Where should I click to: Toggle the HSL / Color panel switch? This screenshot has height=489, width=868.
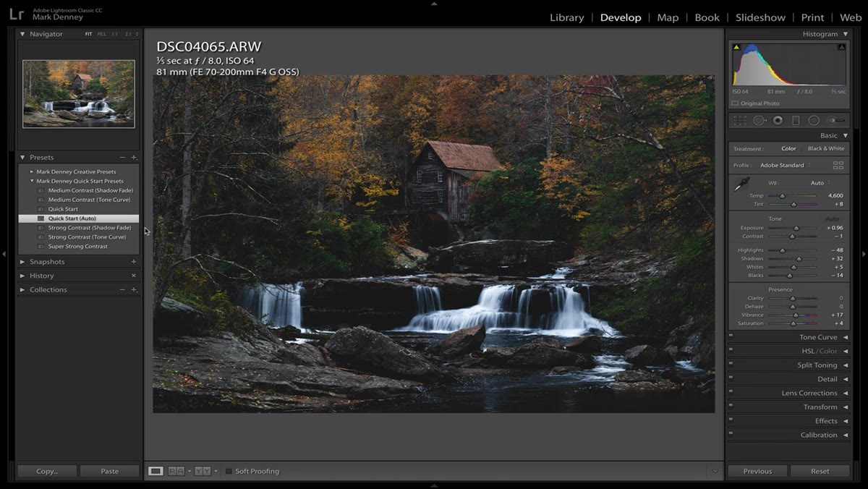coord(731,351)
